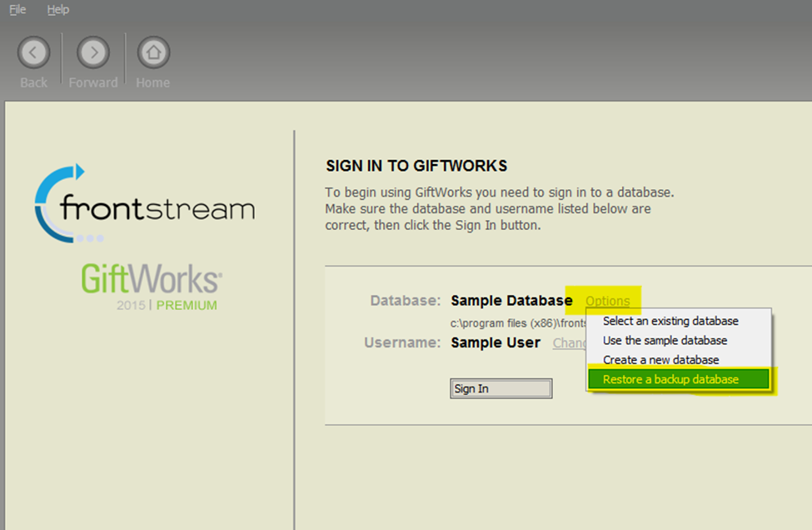Image resolution: width=812 pixels, height=530 pixels.
Task: Click the Change link beside Sample User
Action: tap(569, 343)
